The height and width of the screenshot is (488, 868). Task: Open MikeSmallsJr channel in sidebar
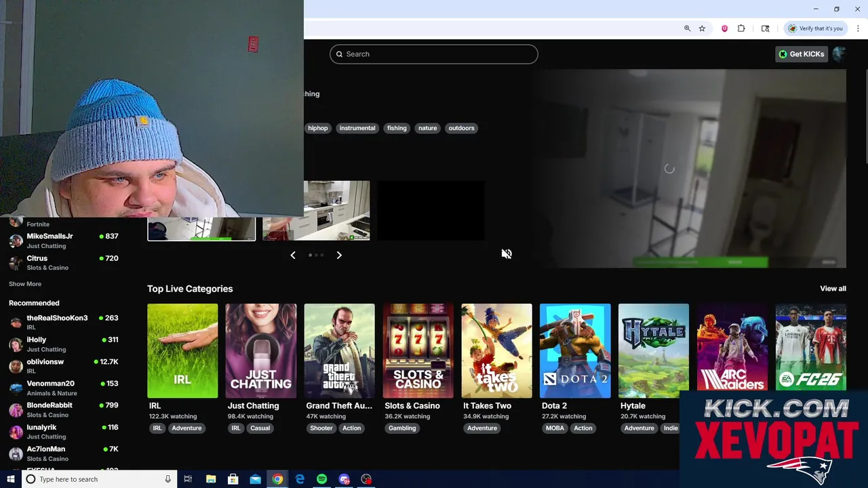point(64,241)
